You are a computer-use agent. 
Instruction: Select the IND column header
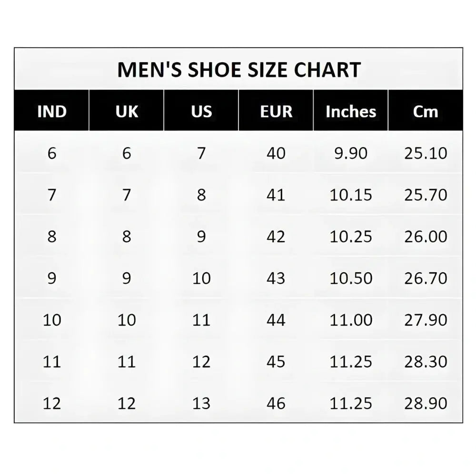52,111
